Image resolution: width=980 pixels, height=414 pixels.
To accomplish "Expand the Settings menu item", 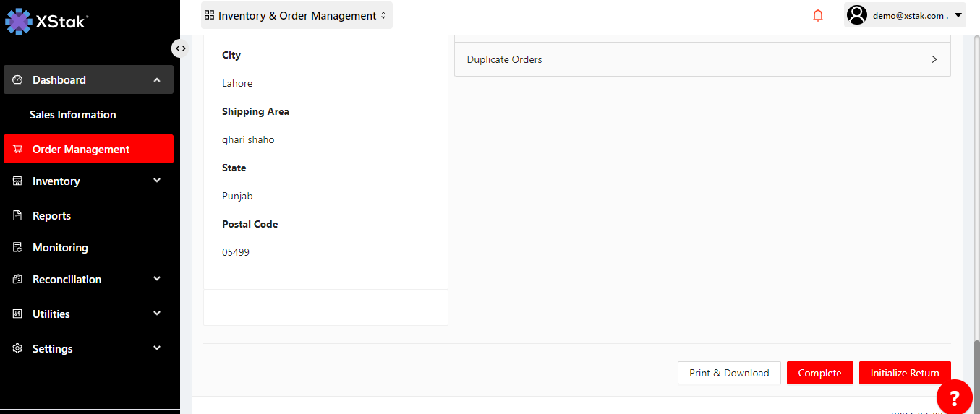I will pyautogui.click(x=53, y=349).
